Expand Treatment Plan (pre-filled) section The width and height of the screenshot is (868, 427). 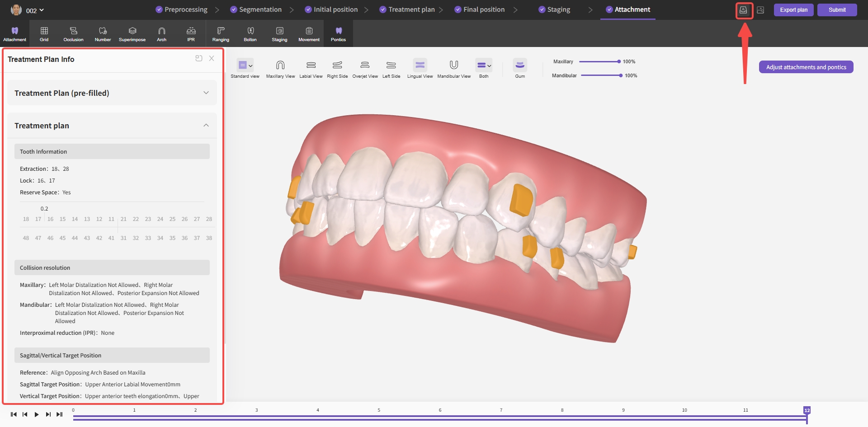tap(112, 93)
